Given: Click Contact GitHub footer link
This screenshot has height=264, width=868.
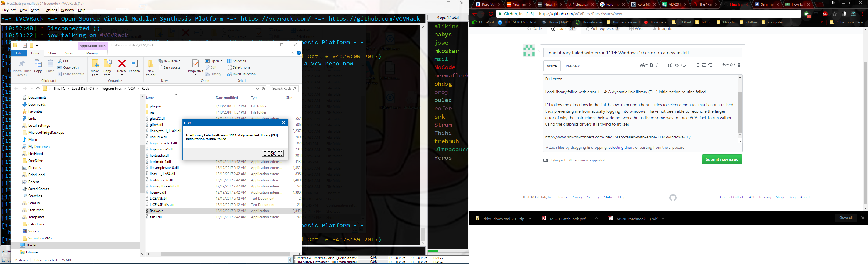Looking at the screenshot, I should [x=732, y=197].
